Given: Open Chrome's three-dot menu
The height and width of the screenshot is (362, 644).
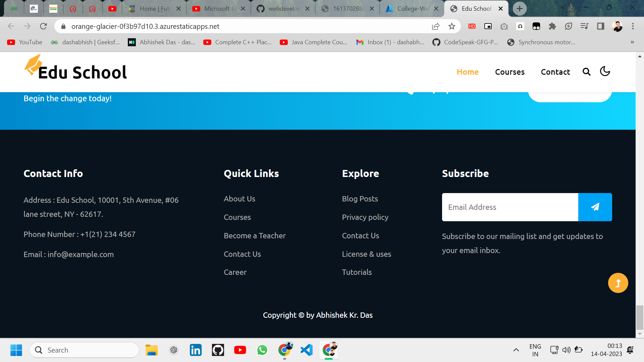Looking at the screenshot, I should 633,26.
